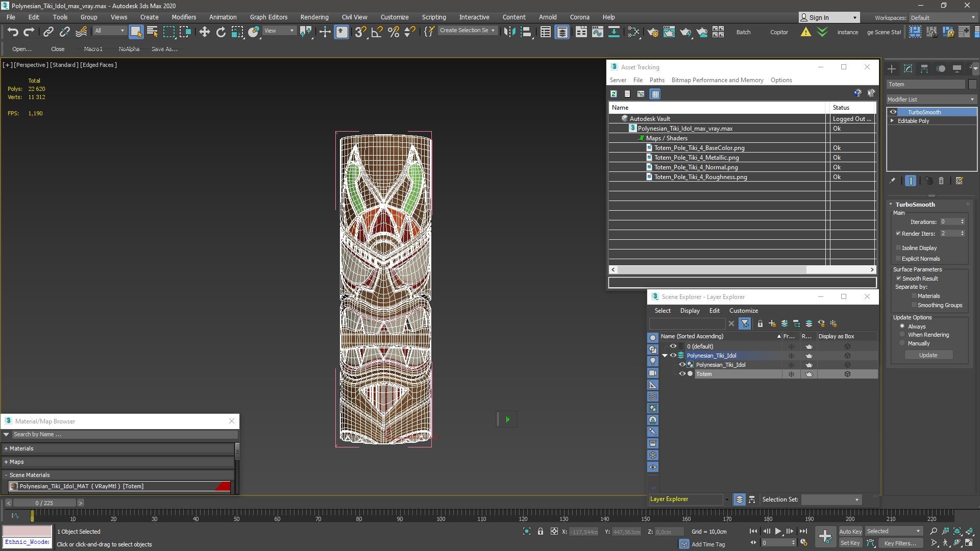Click the Auto Key button
This screenshot has width=980, height=551.
pos(850,532)
